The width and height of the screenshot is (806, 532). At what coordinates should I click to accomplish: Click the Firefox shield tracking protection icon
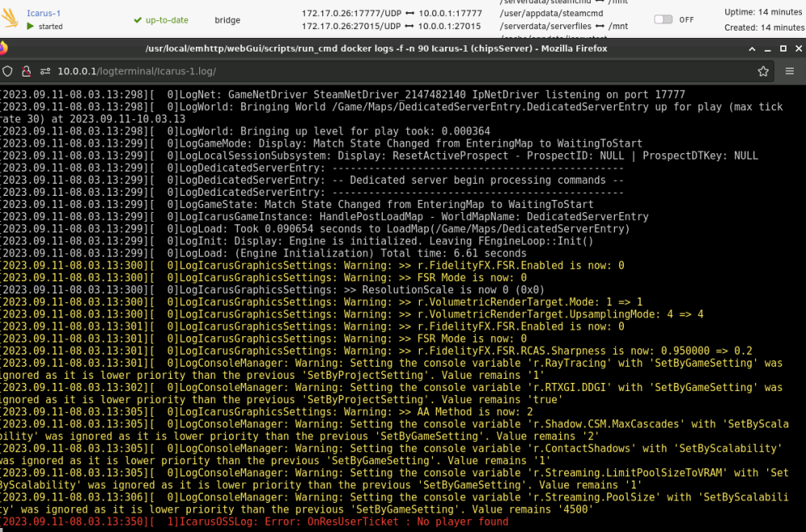tap(8, 72)
